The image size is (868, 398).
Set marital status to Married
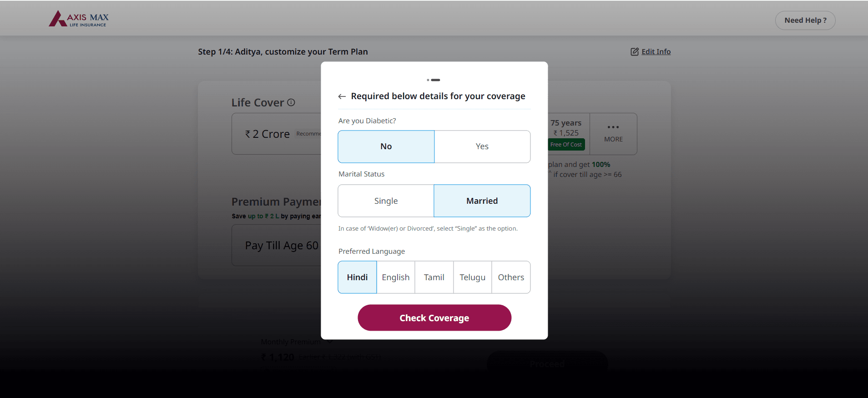pos(482,201)
